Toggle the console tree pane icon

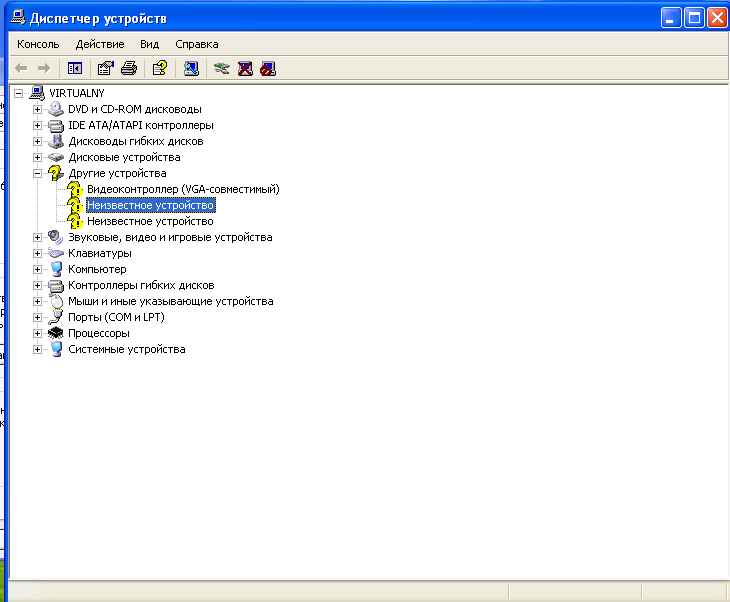[x=74, y=68]
